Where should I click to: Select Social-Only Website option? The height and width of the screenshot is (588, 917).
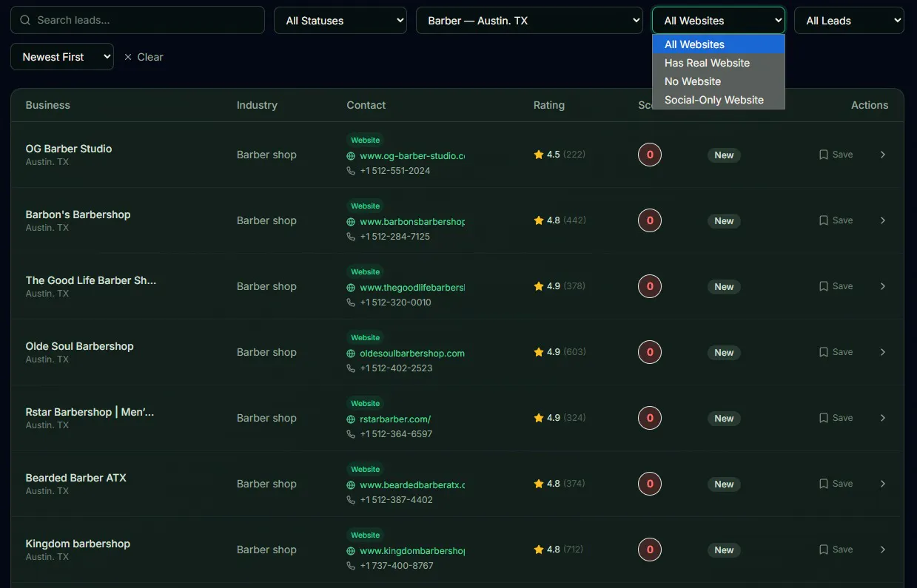(x=718, y=100)
